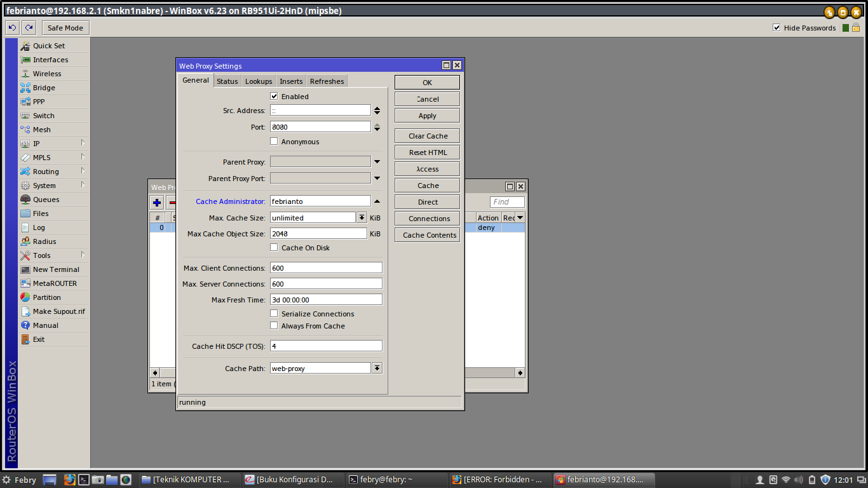Click the Port input field
Viewport: 868px width, 488px height.
[x=320, y=126]
